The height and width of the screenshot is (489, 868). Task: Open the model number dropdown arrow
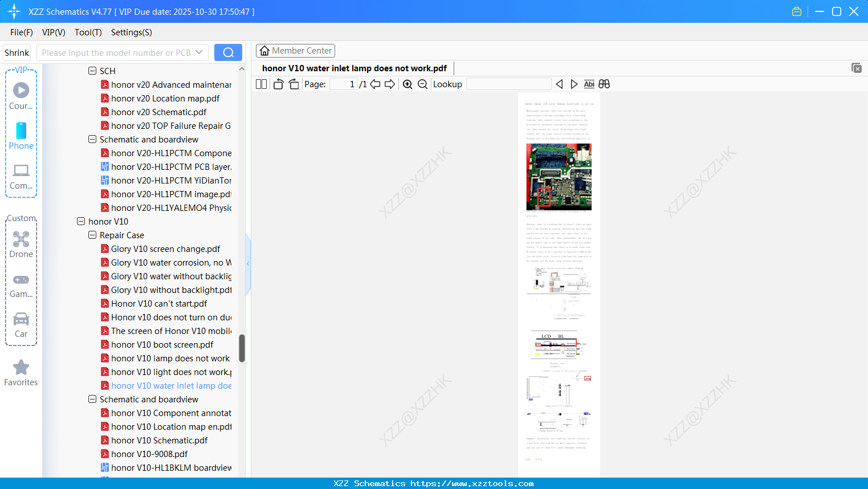coord(199,52)
